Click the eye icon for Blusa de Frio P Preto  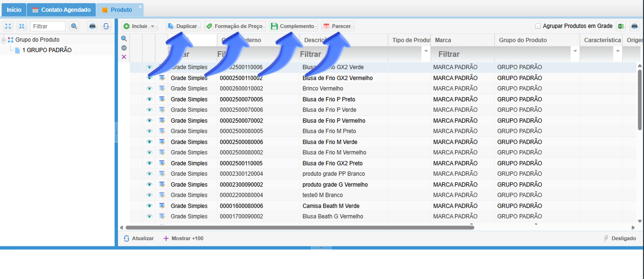pos(149,99)
